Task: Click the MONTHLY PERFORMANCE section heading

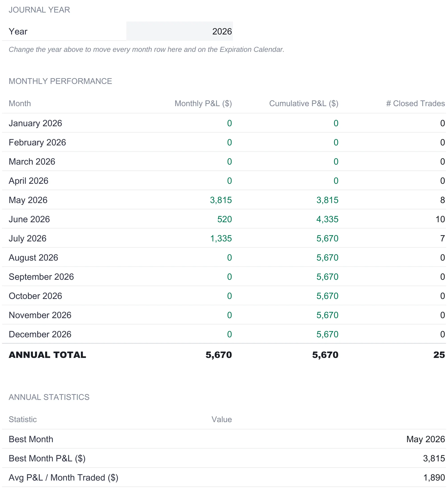Action: pos(60,81)
